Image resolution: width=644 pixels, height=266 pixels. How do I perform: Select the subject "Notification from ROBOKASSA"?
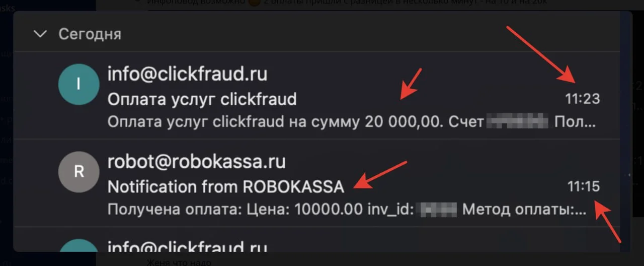coord(226,187)
